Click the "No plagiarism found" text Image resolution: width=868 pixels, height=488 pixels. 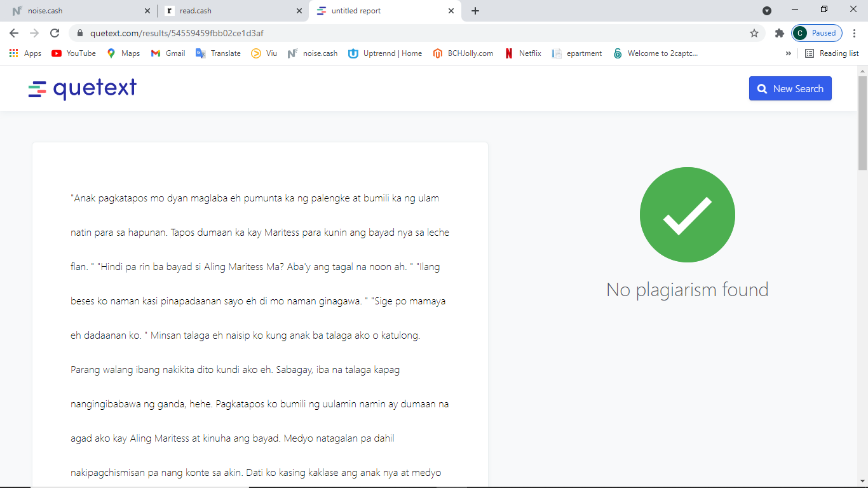(x=687, y=290)
